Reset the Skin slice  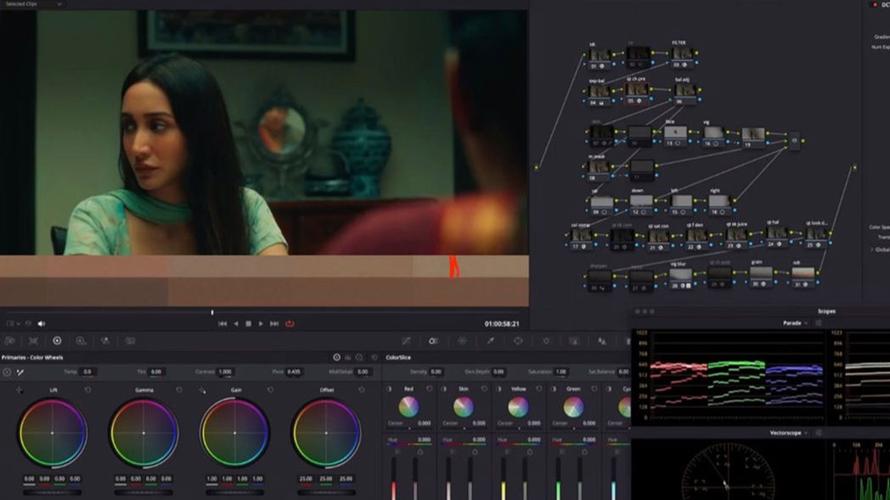coord(484,389)
